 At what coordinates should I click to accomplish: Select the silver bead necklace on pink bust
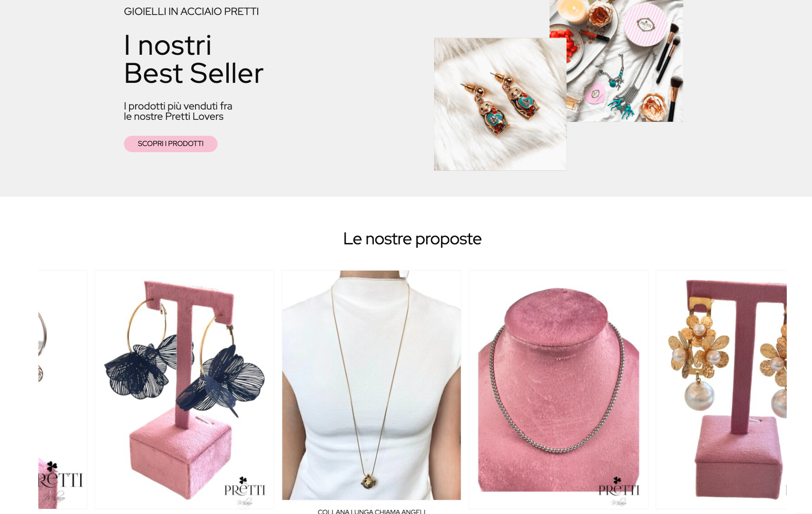[x=558, y=389]
